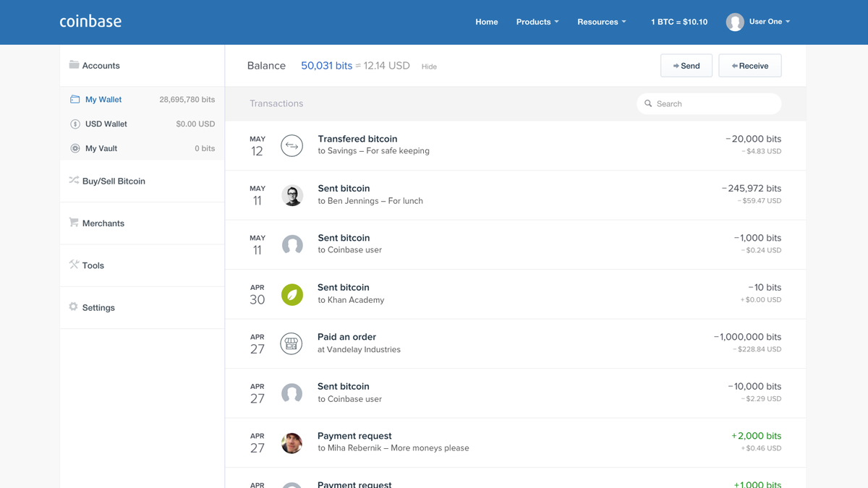The image size is (868, 488).
Task: Click the Buy/Sell Bitcoin shuffle icon
Action: click(74, 180)
